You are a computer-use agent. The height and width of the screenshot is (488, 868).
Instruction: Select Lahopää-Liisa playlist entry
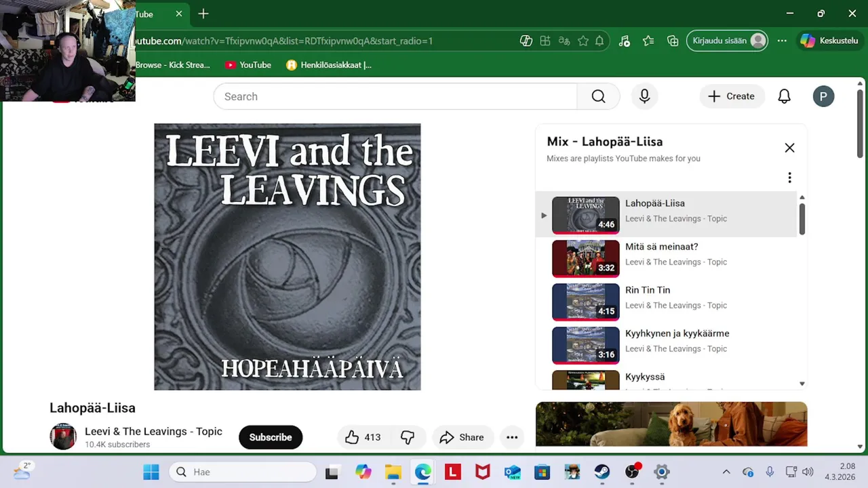click(x=666, y=214)
